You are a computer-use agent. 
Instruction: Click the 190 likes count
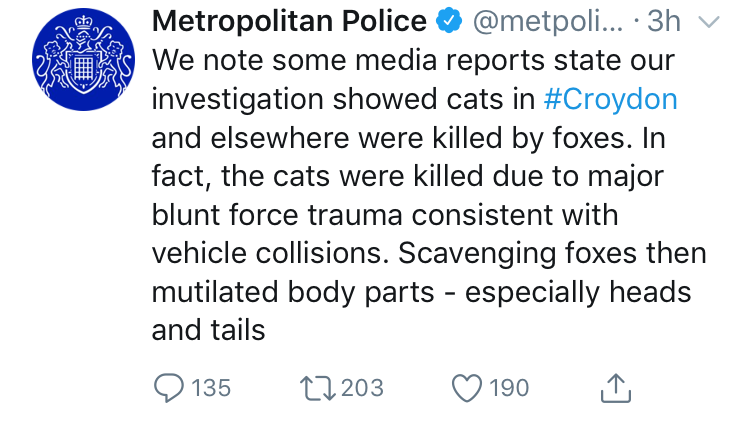510,387
